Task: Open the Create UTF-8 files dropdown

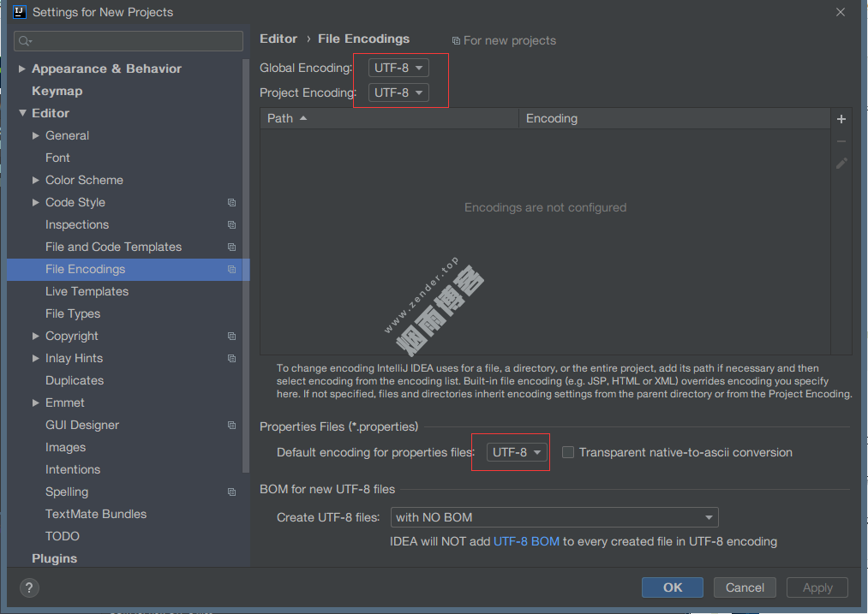Action: coord(554,517)
